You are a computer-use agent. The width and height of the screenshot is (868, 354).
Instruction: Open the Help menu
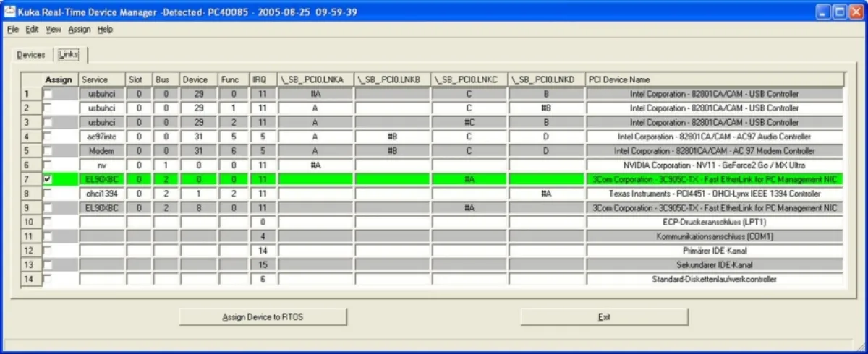106,30
